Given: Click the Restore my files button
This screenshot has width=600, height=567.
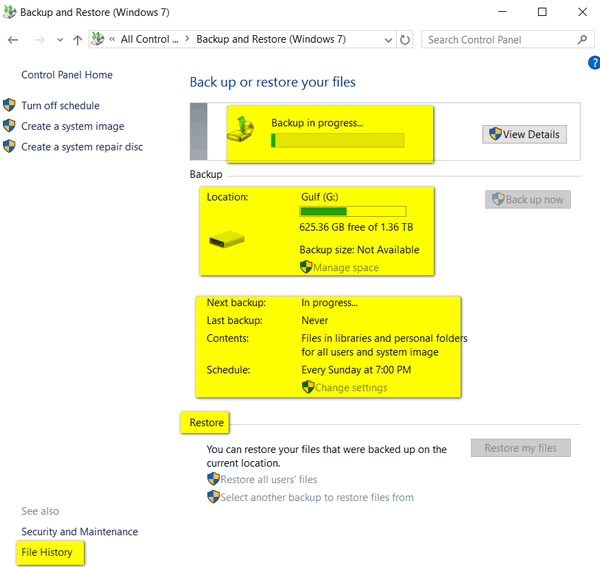Looking at the screenshot, I should 520,448.
